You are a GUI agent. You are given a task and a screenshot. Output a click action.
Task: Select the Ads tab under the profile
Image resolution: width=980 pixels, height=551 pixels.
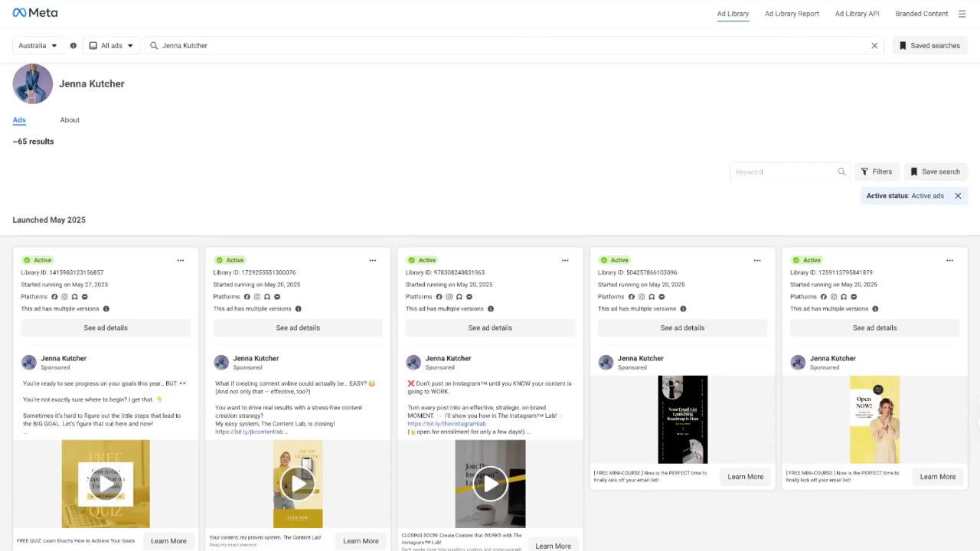[19, 120]
